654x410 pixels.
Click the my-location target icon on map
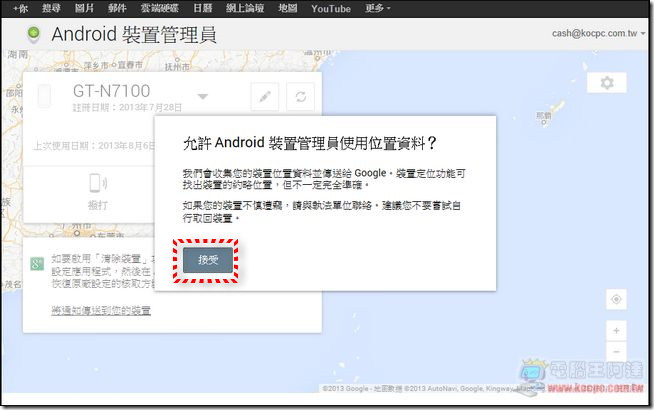[617, 300]
